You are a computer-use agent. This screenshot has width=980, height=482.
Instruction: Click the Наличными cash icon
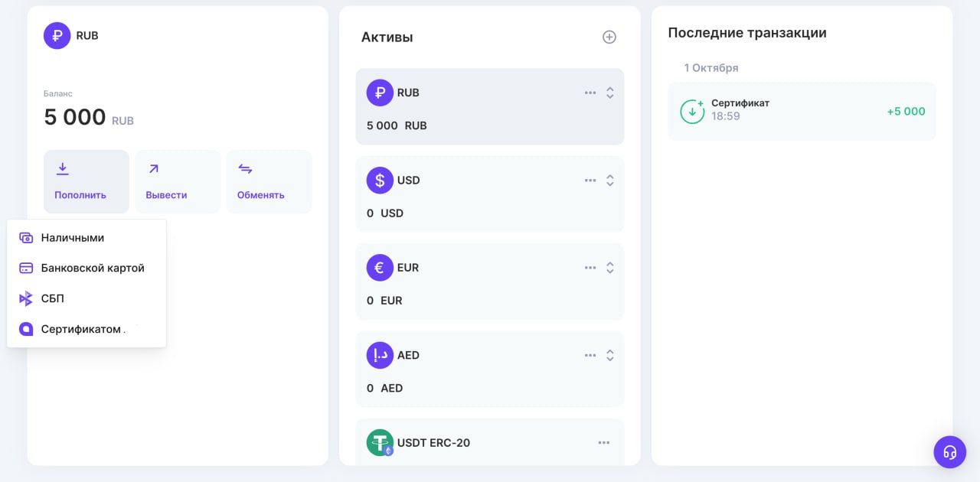pos(25,237)
